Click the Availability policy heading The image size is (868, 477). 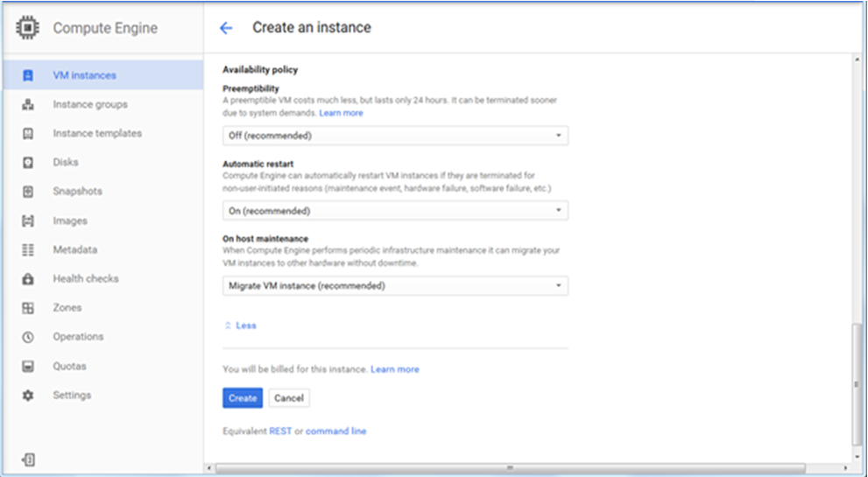click(x=260, y=70)
